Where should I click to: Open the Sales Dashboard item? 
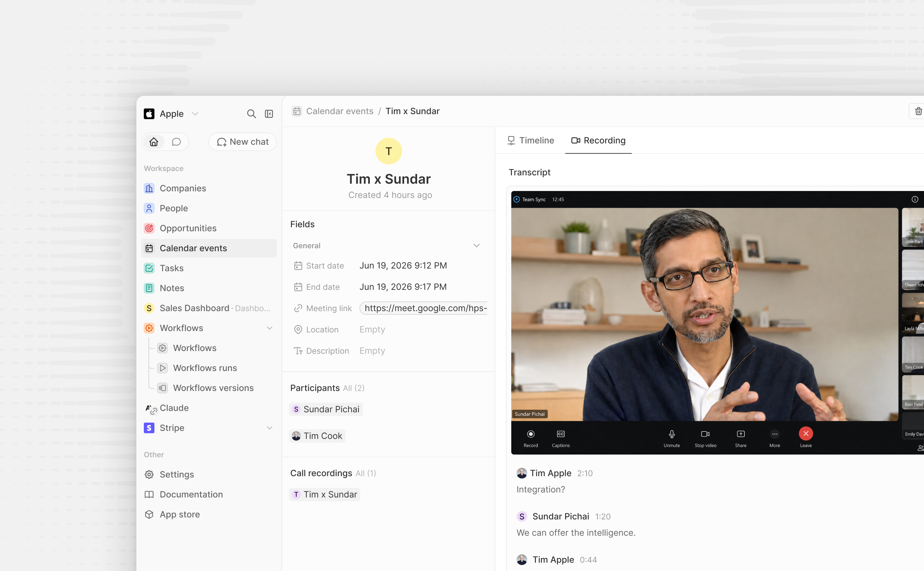point(209,308)
